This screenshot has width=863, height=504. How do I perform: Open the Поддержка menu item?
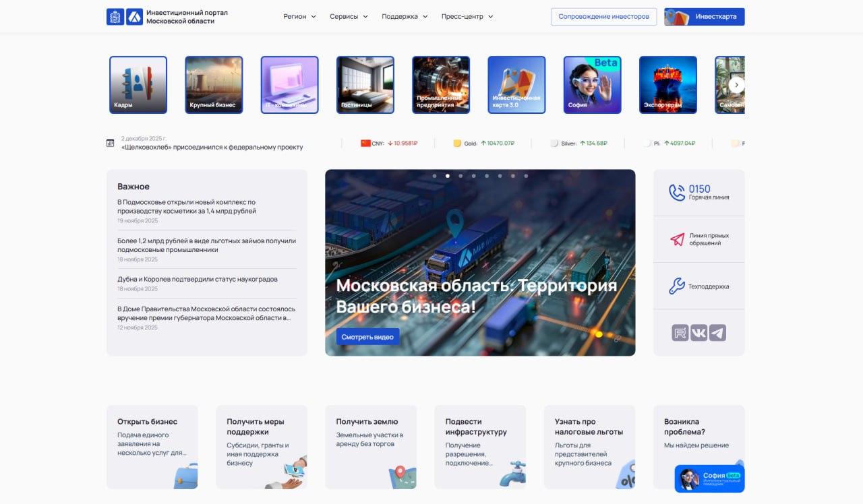tap(405, 17)
